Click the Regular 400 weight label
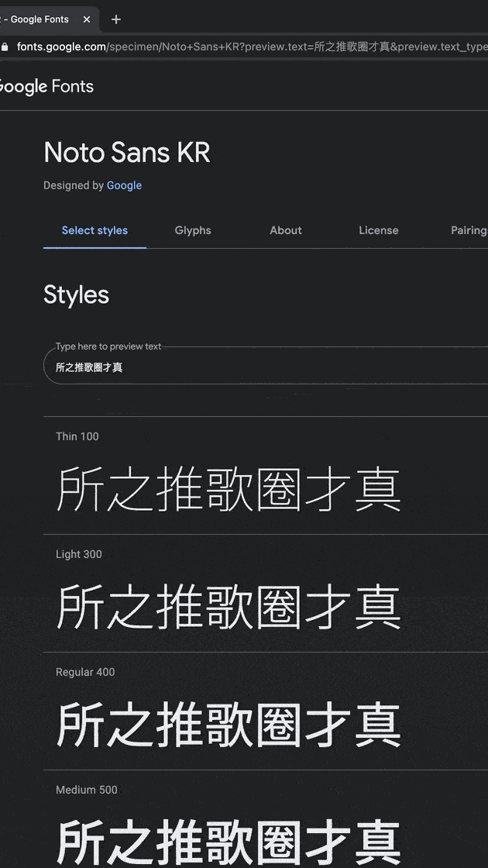This screenshot has width=488, height=868. [x=85, y=672]
